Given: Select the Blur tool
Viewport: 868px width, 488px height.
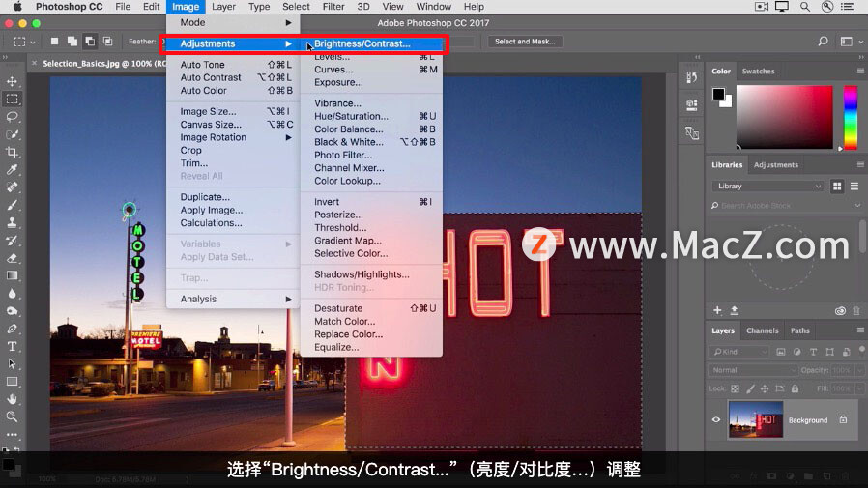Looking at the screenshot, I should click(x=12, y=293).
